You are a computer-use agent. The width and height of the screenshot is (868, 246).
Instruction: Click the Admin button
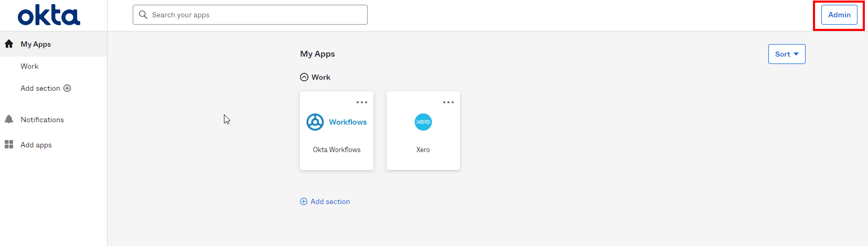[839, 15]
